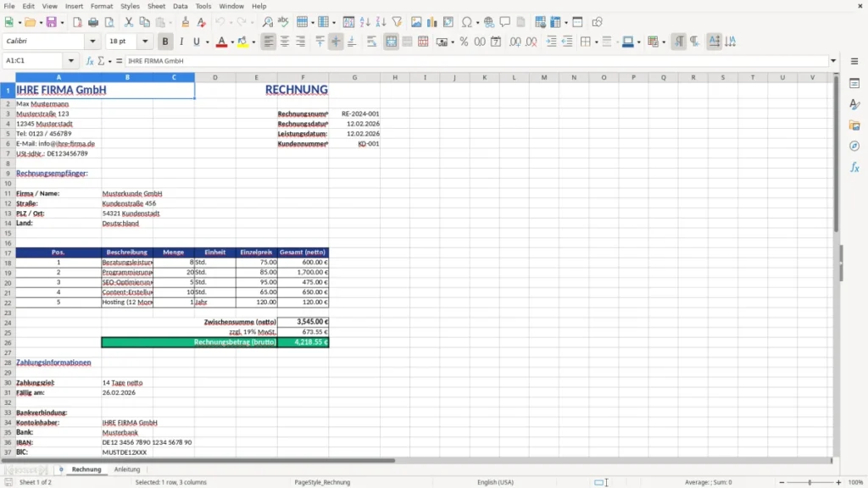Image resolution: width=868 pixels, height=488 pixels.
Task: Click the Clone Formatting paintbrush icon
Action: click(x=185, y=22)
